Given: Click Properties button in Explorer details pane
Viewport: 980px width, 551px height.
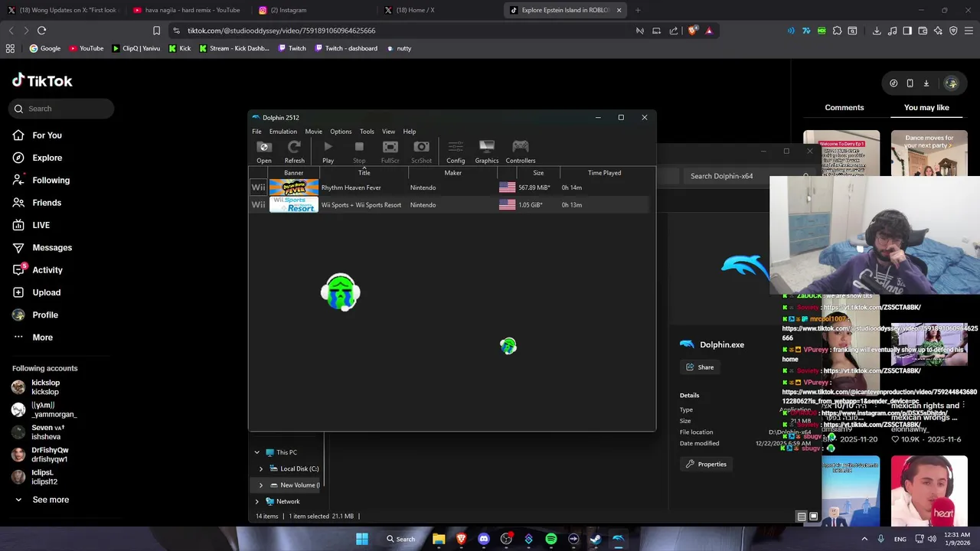Looking at the screenshot, I should point(706,464).
